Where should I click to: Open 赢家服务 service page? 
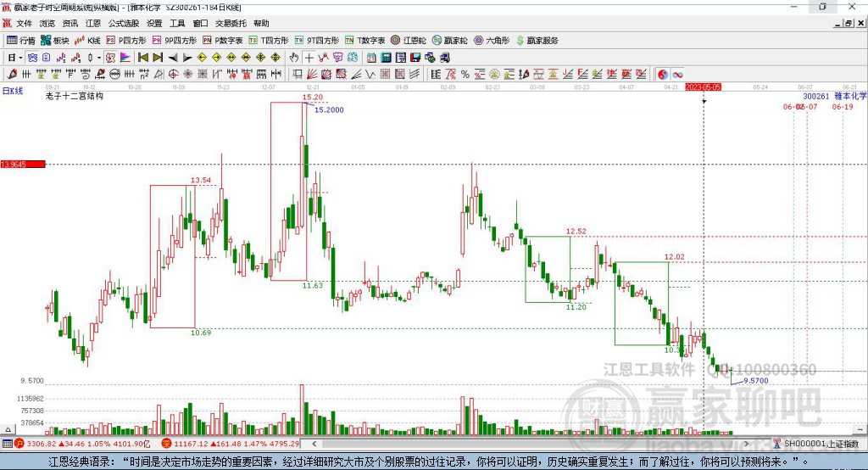click(537, 41)
